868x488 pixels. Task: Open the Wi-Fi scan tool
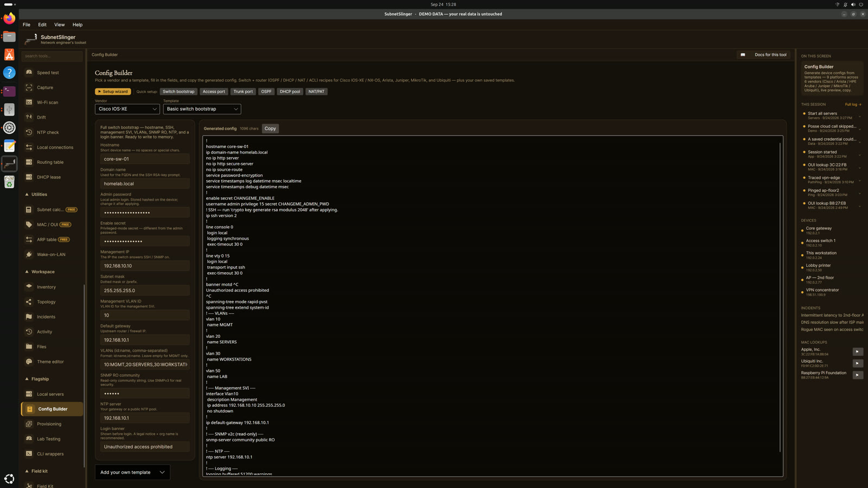pyautogui.click(x=52, y=102)
